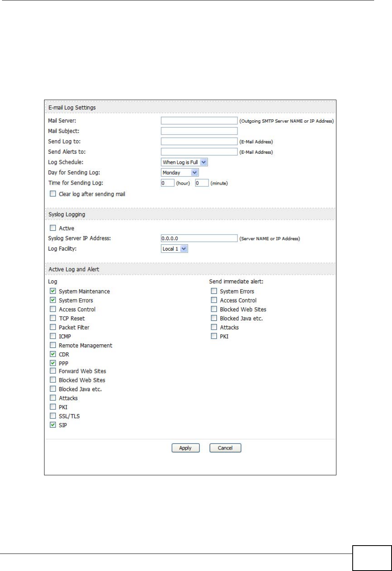
Task: Enable Forward Web Sites logging
Action: [x=53, y=371]
